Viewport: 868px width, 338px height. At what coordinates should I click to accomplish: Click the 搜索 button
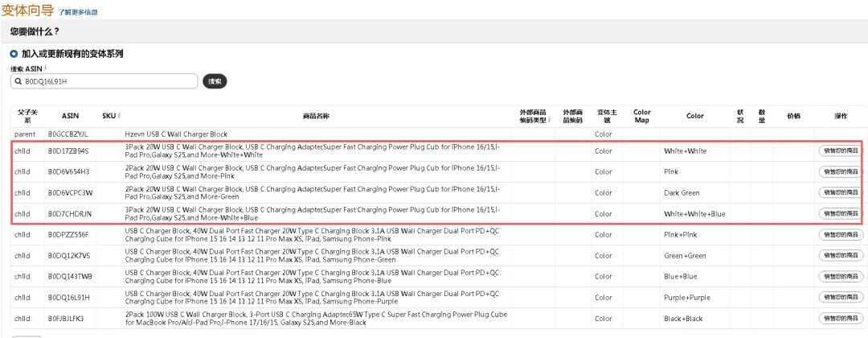[215, 81]
